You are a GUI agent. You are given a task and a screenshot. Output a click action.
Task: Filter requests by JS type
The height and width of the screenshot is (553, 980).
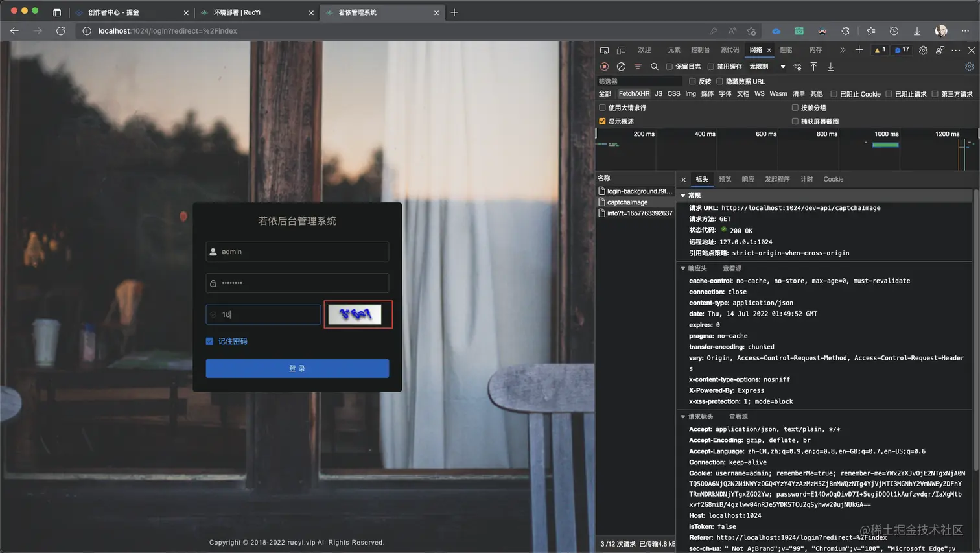pos(659,94)
